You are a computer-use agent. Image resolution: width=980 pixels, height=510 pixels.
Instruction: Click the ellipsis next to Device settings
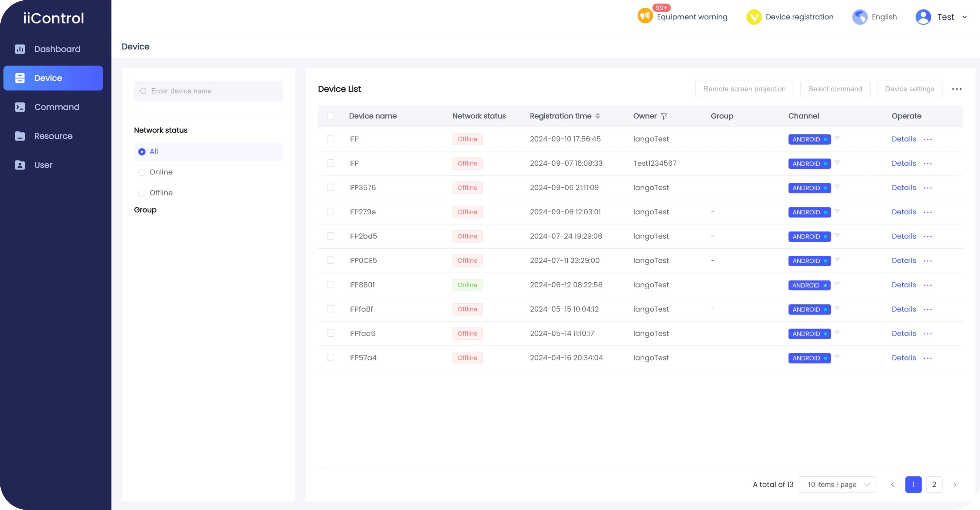(x=957, y=89)
